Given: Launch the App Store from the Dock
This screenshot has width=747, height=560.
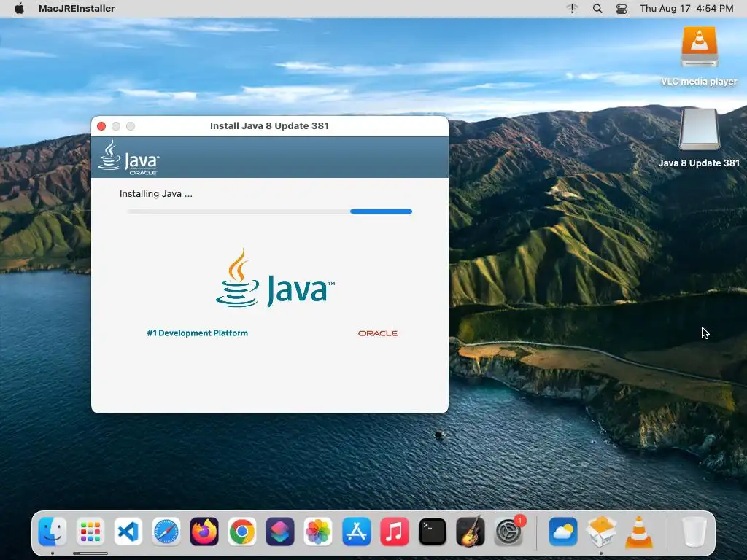Looking at the screenshot, I should (x=356, y=532).
